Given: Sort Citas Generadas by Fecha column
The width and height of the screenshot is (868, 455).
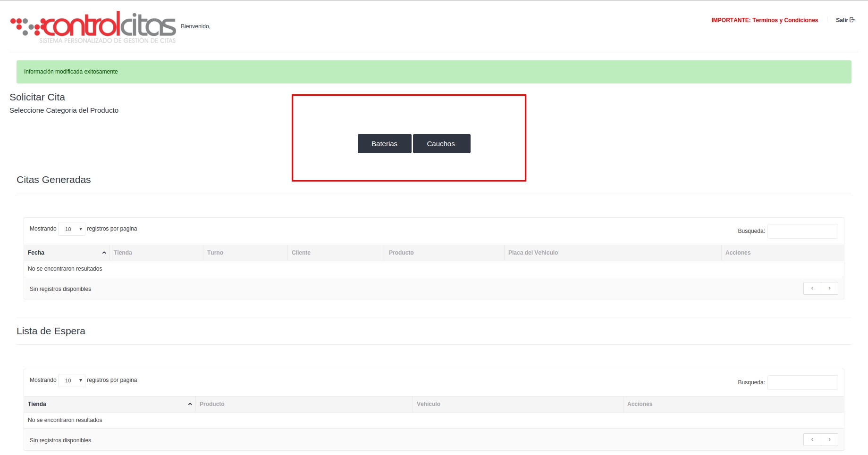Looking at the screenshot, I should point(67,253).
